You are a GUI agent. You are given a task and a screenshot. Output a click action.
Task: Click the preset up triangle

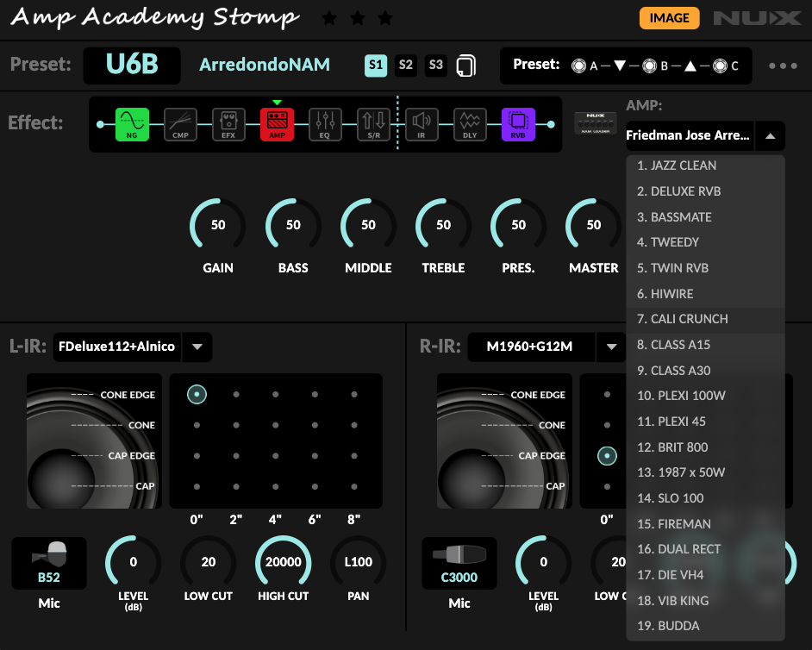click(x=690, y=66)
